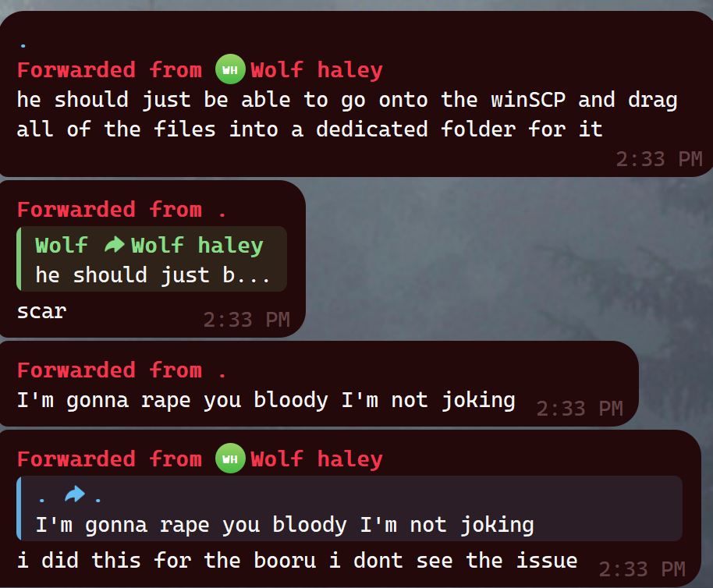
Task: Click the green WH avatar in the last message
Action: 230,458
